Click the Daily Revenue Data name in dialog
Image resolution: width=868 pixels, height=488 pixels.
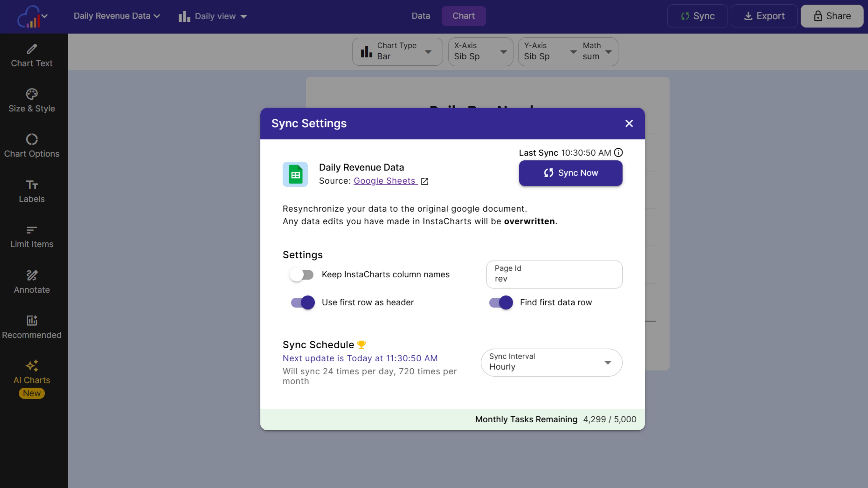(x=361, y=167)
